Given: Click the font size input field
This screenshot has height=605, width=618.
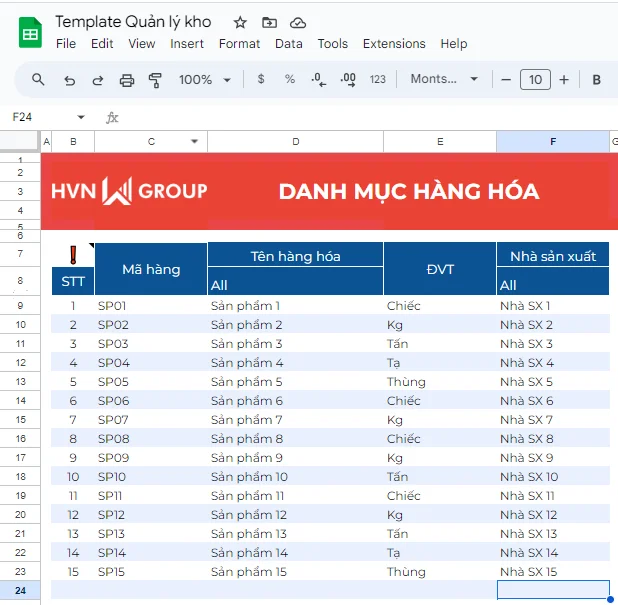Looking at the screenshot, I should [x=535, y=80].
